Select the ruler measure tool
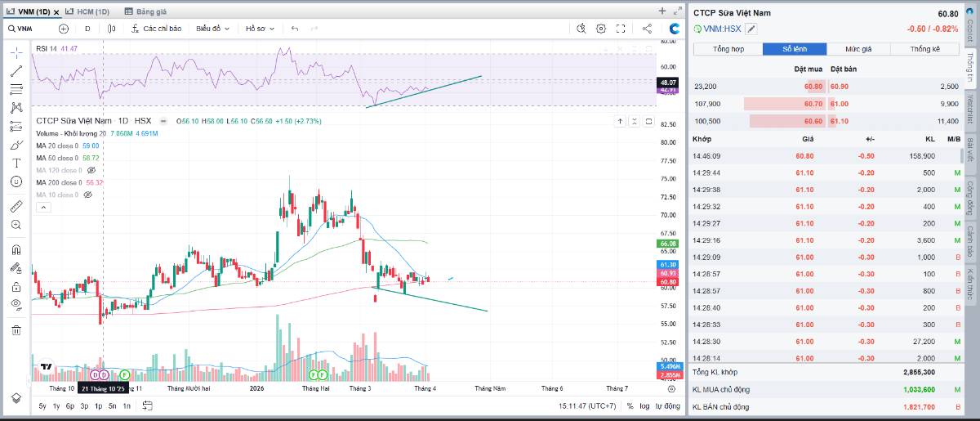980x421 pixels. (16, 206)
